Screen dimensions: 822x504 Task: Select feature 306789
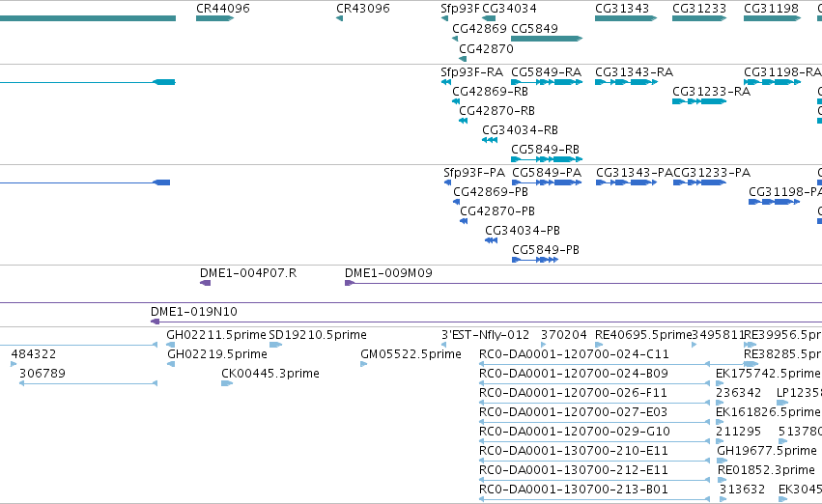pos(43,374)
